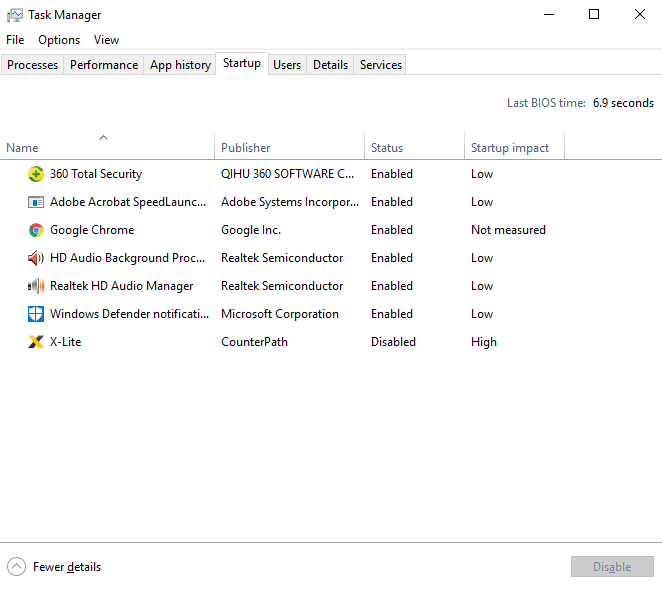Select the 360 Total Security row name
Image resolution: width=662 pixels, height=589 pixels.
[x=96, y=174]
